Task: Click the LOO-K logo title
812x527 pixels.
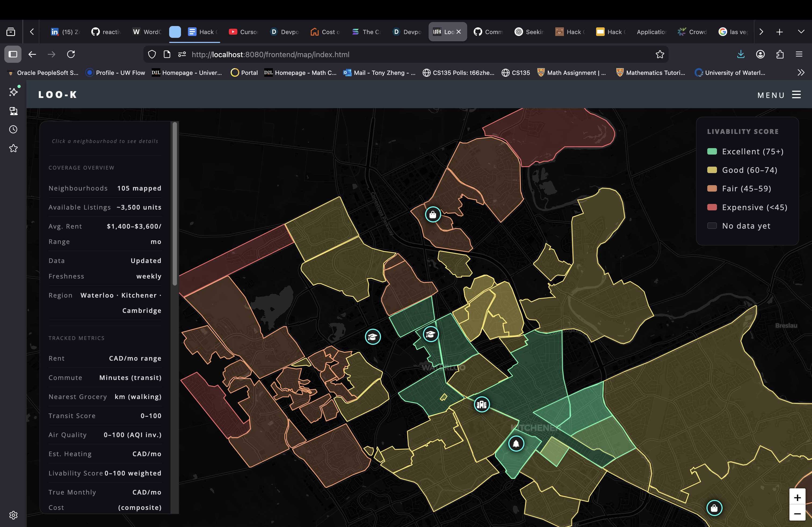Action: click(x=58, y=94)
